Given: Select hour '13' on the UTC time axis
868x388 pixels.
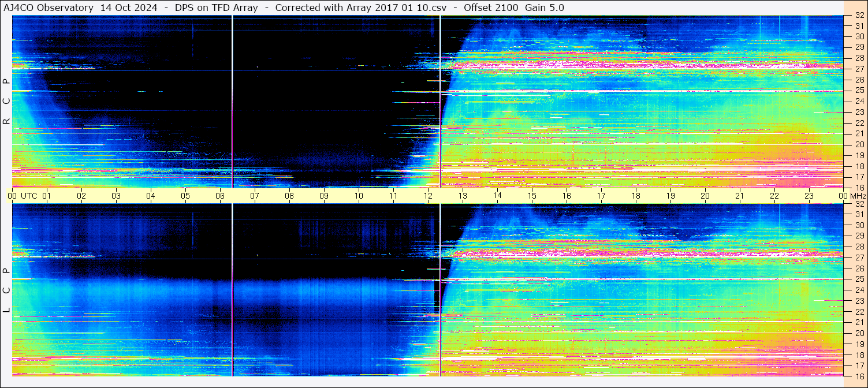Looking at the screenshot, I should point(463,196).
